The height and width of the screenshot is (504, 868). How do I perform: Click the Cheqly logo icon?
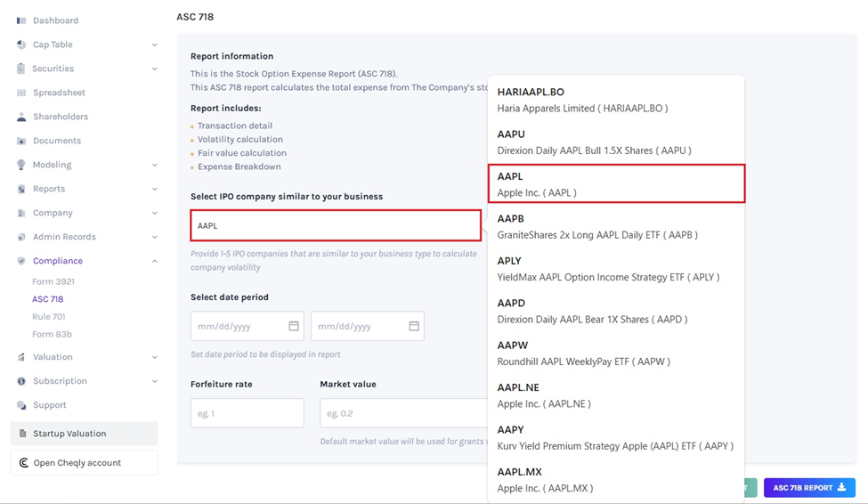click(x=24, y=463)
